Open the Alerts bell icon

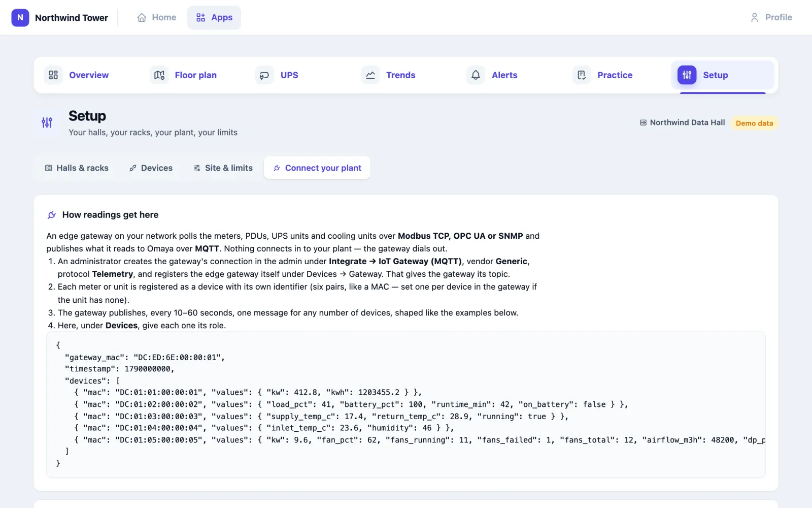pos(476,75)
